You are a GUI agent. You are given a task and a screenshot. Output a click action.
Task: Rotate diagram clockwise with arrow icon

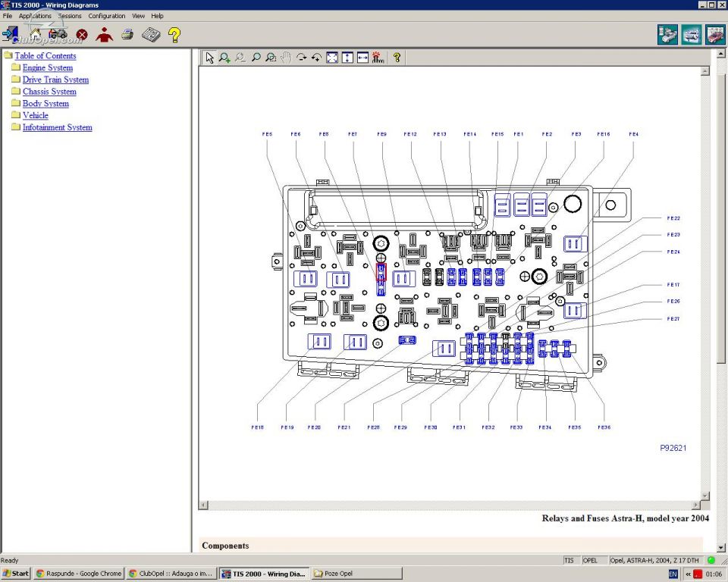301,58
